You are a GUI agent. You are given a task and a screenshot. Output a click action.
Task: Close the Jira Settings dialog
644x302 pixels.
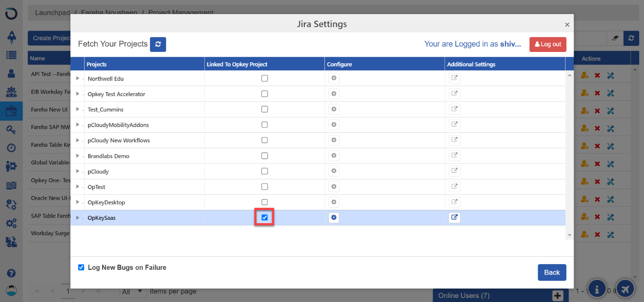pyautogui.click(x=567, y=25)
